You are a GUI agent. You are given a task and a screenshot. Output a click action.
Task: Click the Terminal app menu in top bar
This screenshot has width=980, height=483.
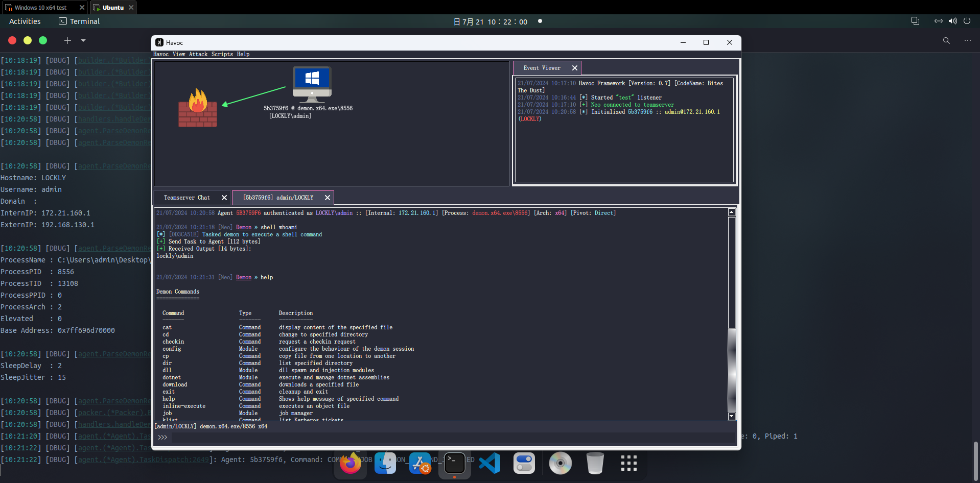point(79,21)
